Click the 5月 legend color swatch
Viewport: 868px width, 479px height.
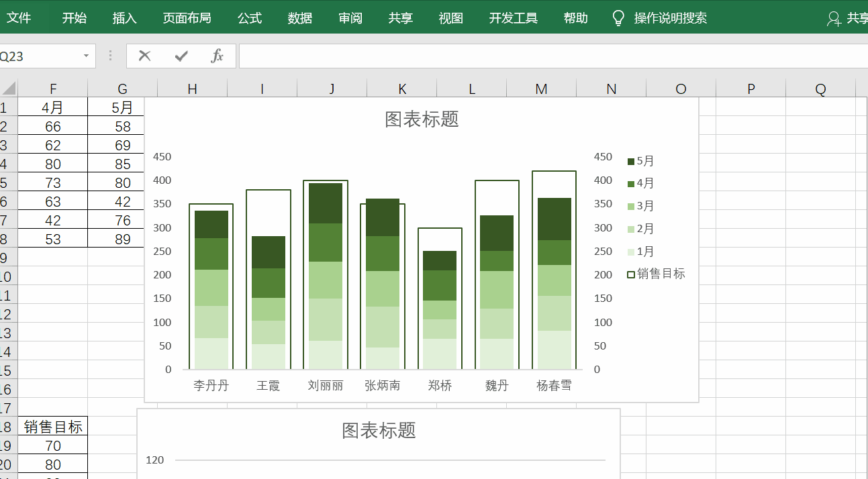tap(630, 162)
